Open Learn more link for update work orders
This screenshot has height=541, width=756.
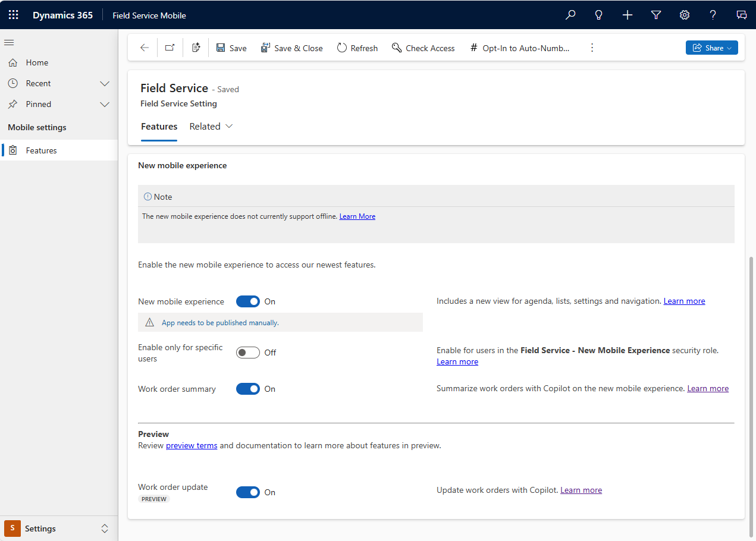581,490
